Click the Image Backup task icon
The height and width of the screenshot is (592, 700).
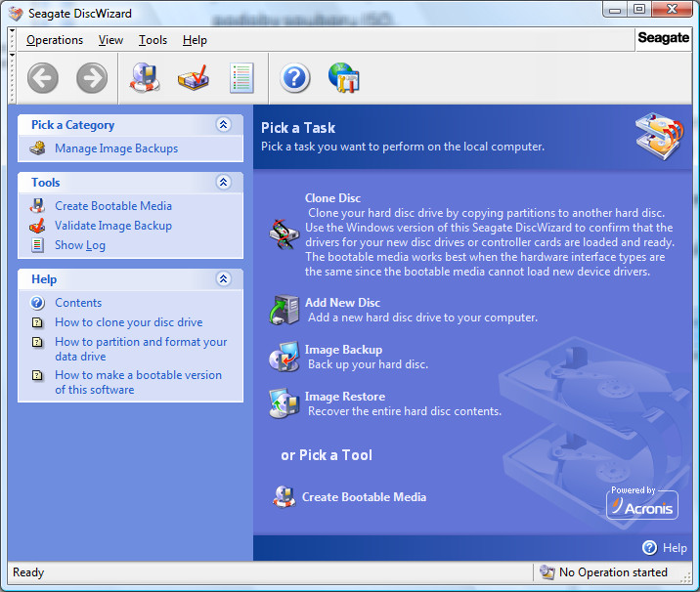284,357
